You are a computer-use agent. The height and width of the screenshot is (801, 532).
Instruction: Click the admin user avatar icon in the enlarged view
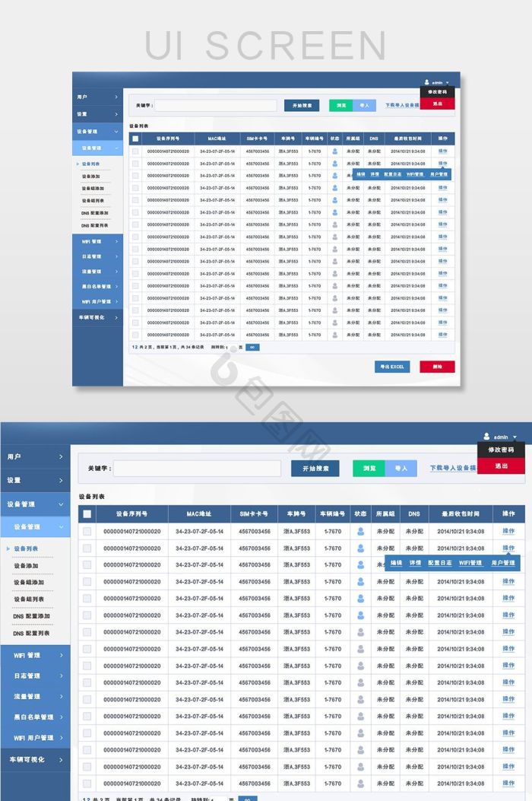coord(486,437)
